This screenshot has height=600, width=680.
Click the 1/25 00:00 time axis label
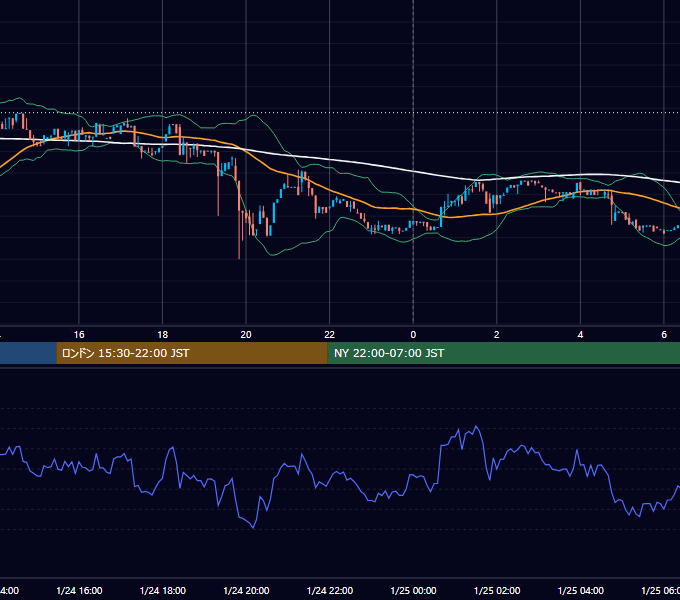coord(413,590)
